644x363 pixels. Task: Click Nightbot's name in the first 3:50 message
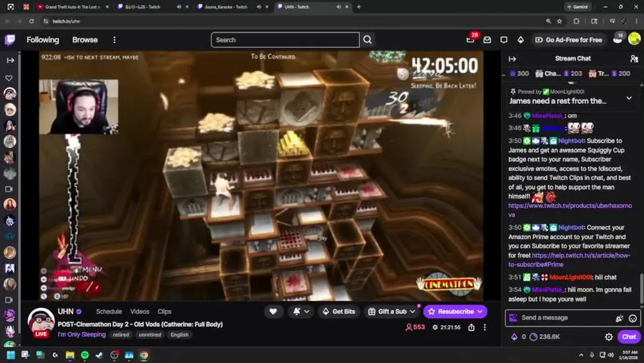click(571, 141)
